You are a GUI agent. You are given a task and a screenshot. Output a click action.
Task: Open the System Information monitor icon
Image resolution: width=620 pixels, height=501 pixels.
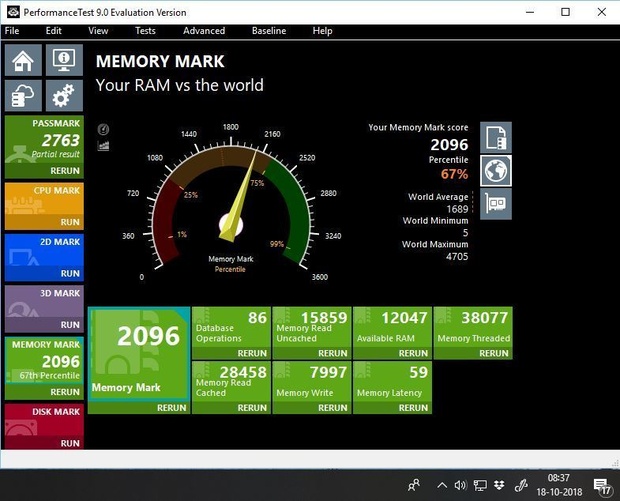pyautogui.click(x=64, y=60)
